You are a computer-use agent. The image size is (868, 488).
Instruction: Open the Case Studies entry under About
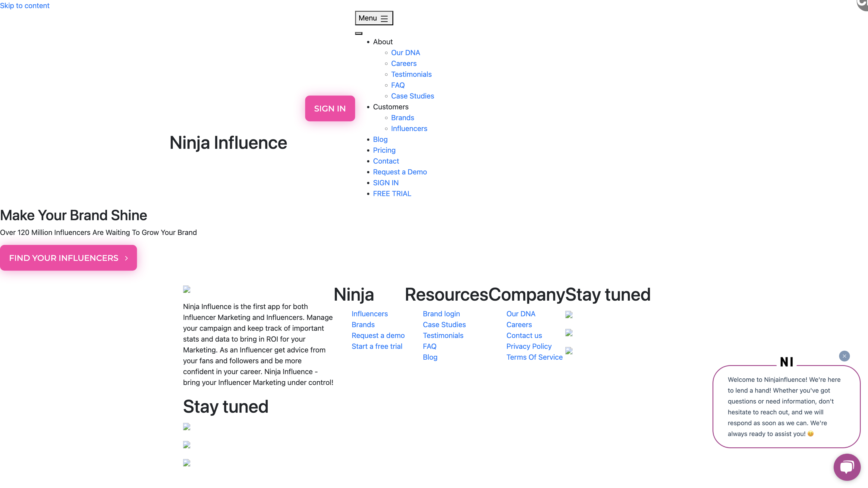coord(412,96)
